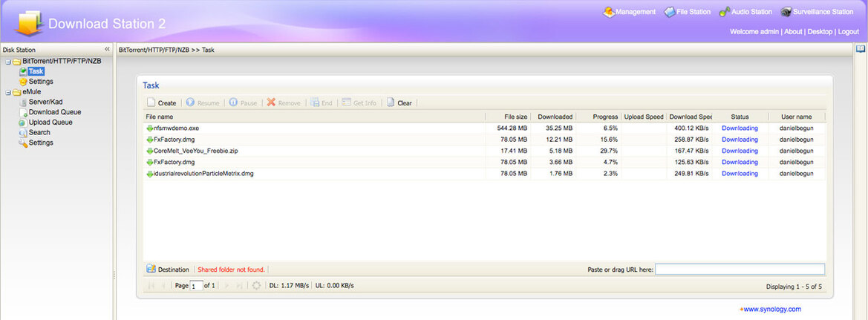Click the Pause toolbar button

(243, 103)
